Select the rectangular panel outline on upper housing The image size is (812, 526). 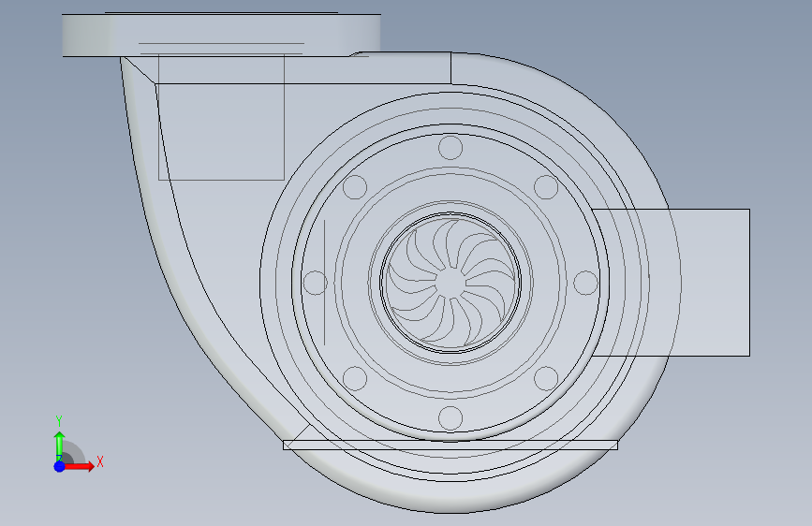pos(221,118)
